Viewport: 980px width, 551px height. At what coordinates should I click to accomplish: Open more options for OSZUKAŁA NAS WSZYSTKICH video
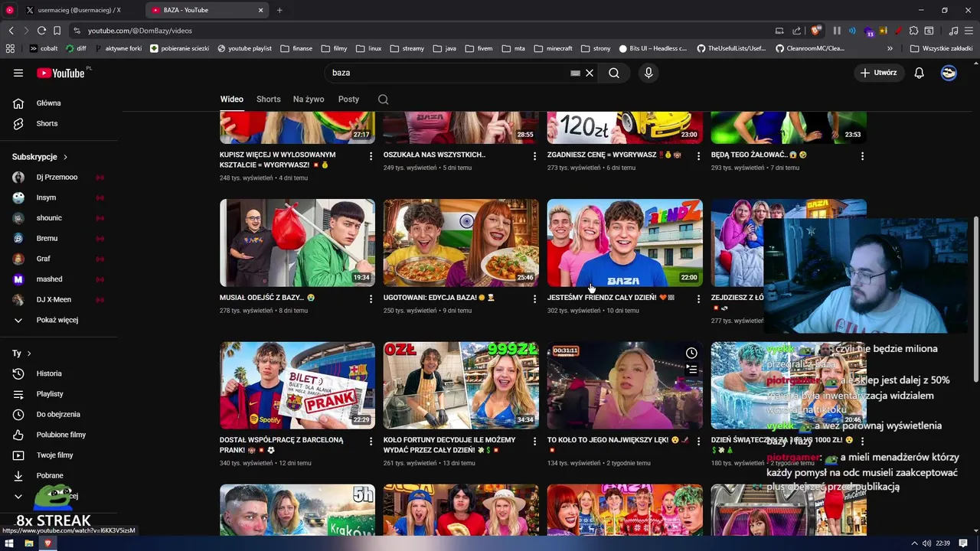coord(535,155)
